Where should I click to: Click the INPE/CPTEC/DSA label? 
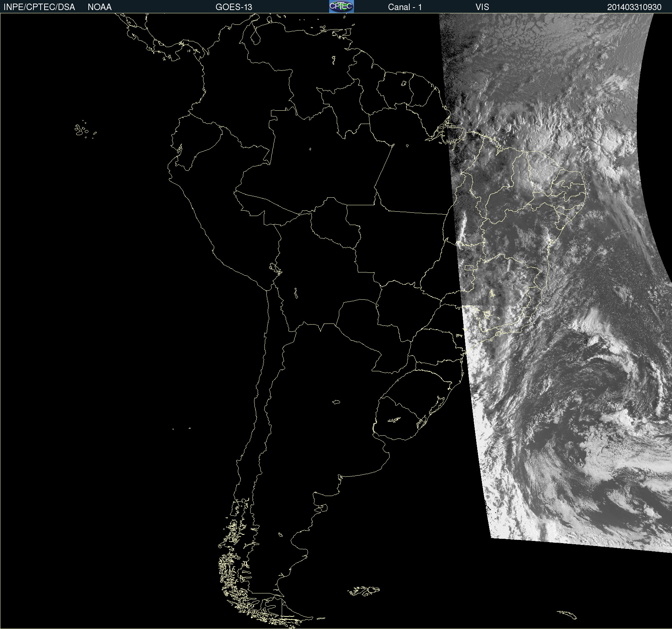click(x=39, y=7)
